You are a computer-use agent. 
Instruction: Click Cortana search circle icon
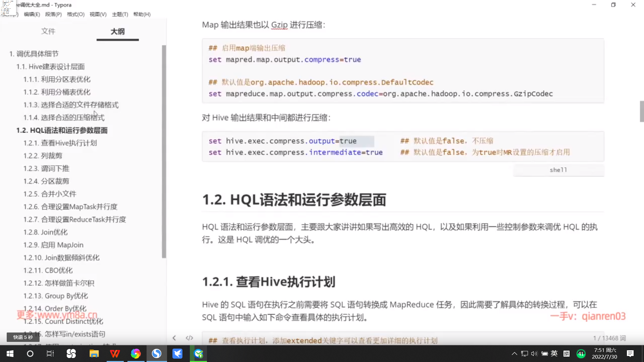click(30, 354)
